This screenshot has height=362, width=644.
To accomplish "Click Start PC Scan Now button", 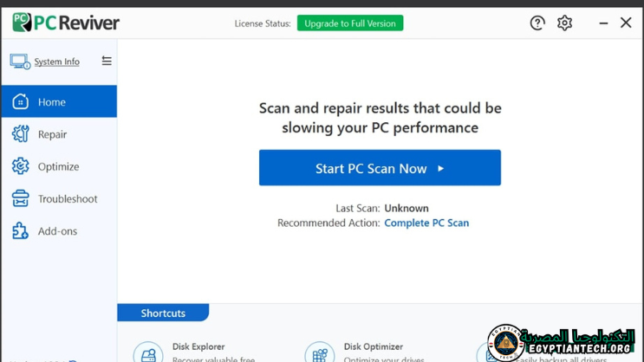I will click(x=380, y=167).
